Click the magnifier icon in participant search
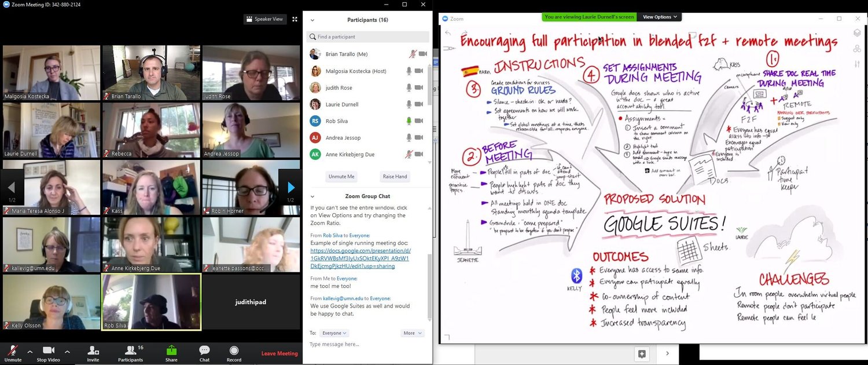Viewport: 868px width, 365px height. (x=312, y=36)
